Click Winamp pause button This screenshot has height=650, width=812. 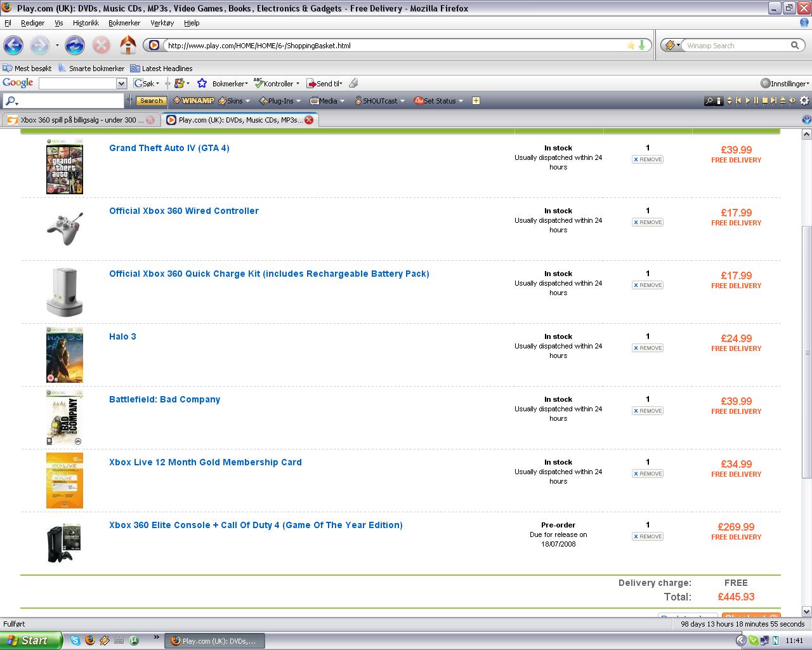[x=756, y=100]
